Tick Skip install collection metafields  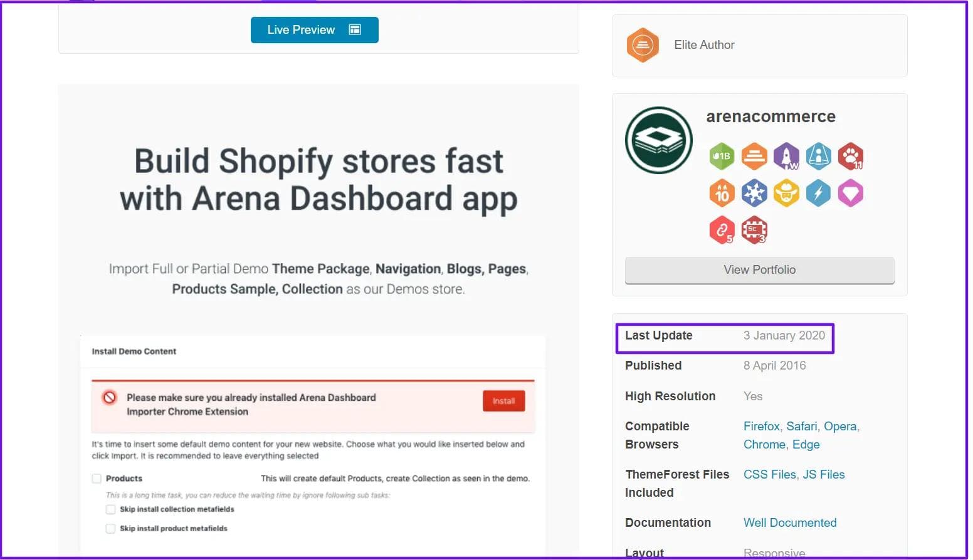pyautogui.click(x=110, y=509)
